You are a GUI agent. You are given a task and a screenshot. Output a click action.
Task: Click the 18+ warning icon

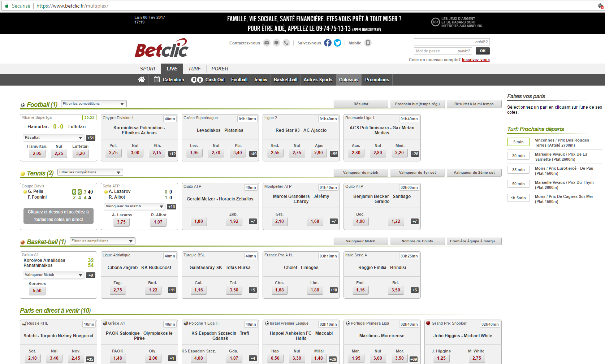tap(435, 22)
